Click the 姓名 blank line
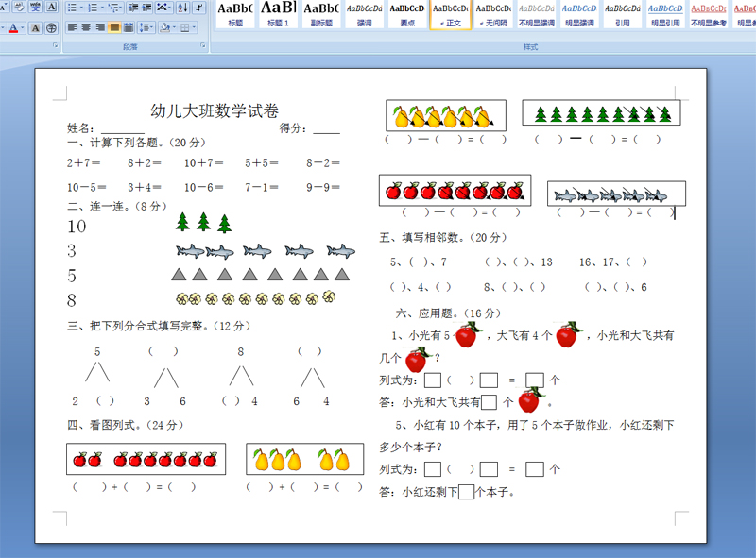Image resolution: width=756 pixels, height=558 pixels. point(123,129)
